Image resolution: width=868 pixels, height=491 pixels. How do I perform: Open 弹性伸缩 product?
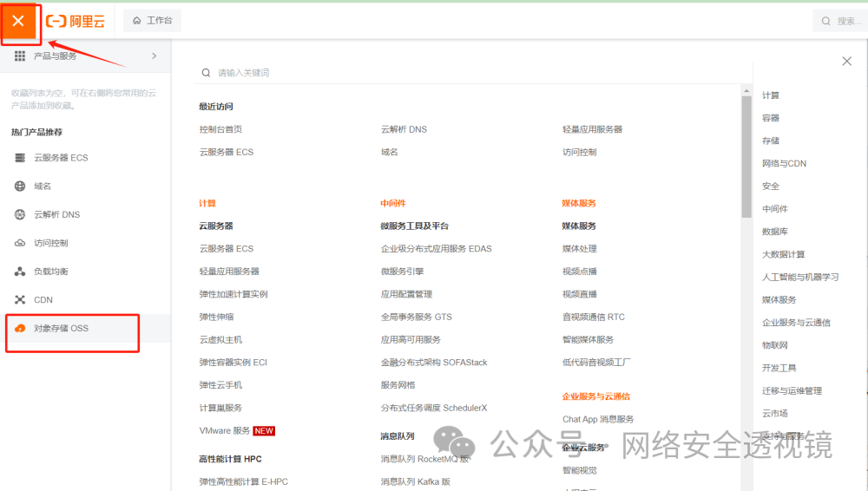coord(216,317)
